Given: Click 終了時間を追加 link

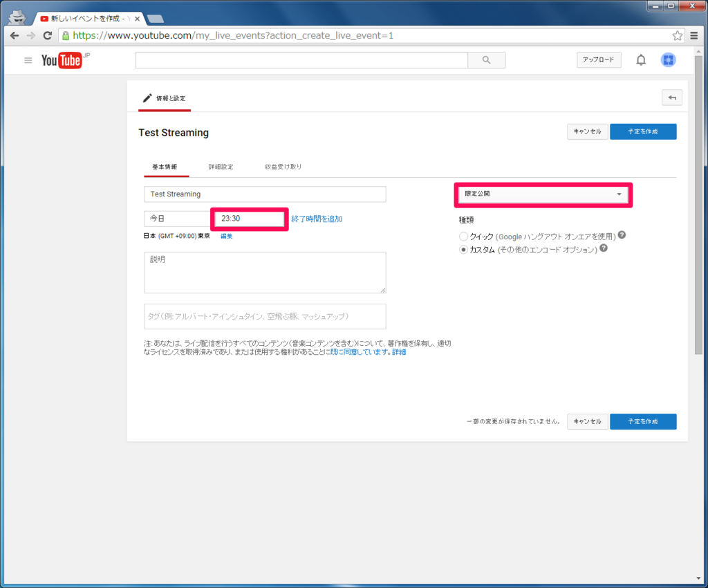Looking at the screenshot, I should [x=317, y=219].
